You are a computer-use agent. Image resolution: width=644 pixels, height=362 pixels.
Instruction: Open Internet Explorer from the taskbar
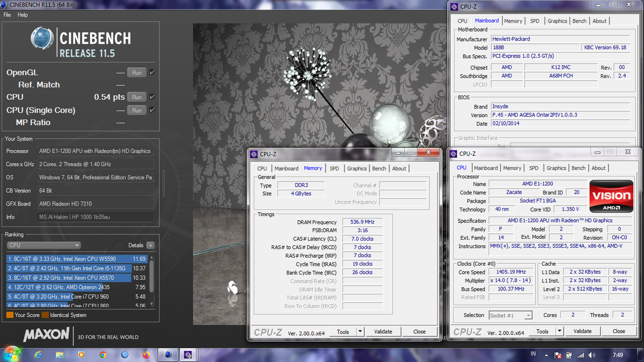pyautogui.click(x=38, y=355)
